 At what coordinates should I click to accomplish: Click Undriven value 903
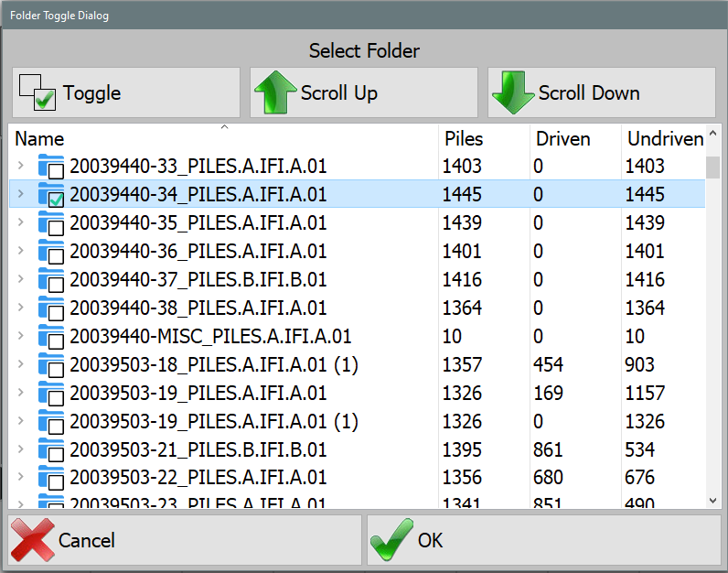tap(639, 365)
